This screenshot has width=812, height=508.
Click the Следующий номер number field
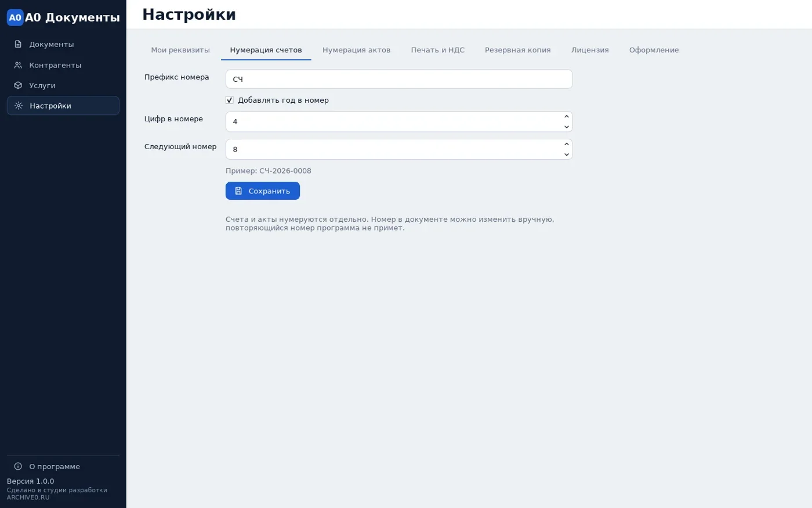(399, 149)
